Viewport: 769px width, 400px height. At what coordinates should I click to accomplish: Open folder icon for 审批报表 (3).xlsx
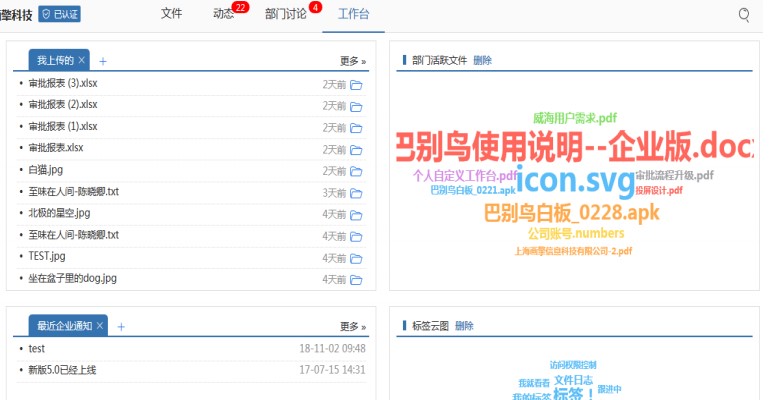356,85
